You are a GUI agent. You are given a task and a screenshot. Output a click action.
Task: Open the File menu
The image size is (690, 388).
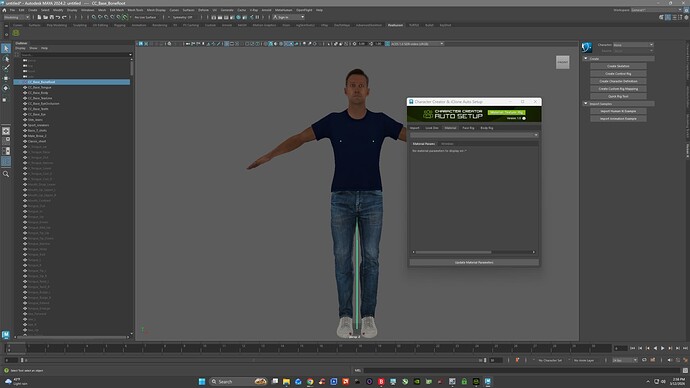point(12,10)
